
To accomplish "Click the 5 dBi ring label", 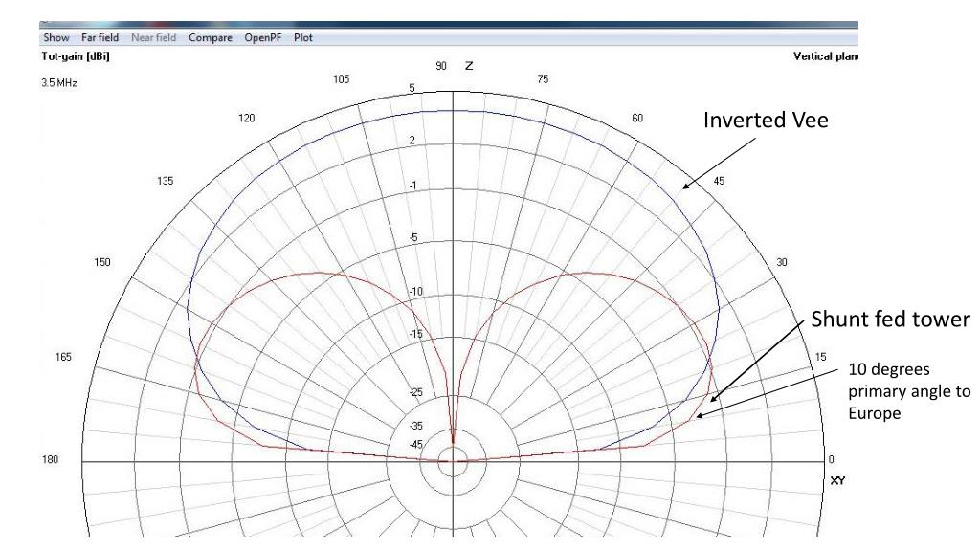I will pos(412,88).
